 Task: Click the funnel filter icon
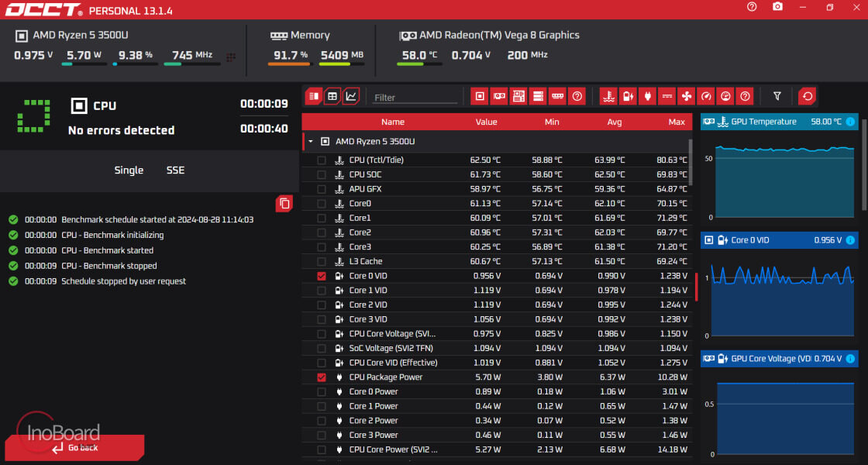coord(777,96)
